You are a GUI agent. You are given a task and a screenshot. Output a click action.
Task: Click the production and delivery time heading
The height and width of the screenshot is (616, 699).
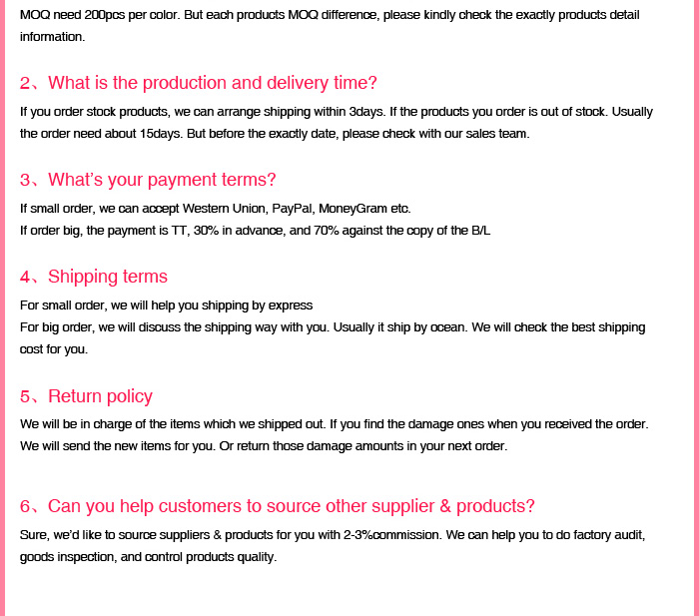[x=199, y=83]
